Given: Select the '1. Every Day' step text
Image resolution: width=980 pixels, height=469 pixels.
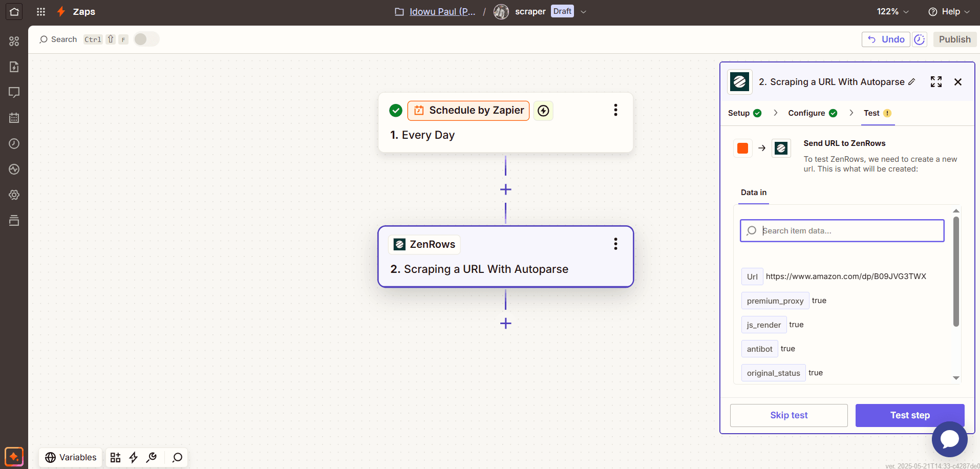Looking at the screenshot, I should [x=422, y=135].
